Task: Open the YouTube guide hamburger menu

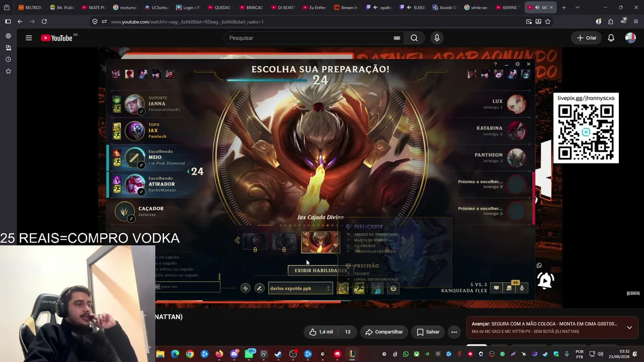Action: coord(29,38)
